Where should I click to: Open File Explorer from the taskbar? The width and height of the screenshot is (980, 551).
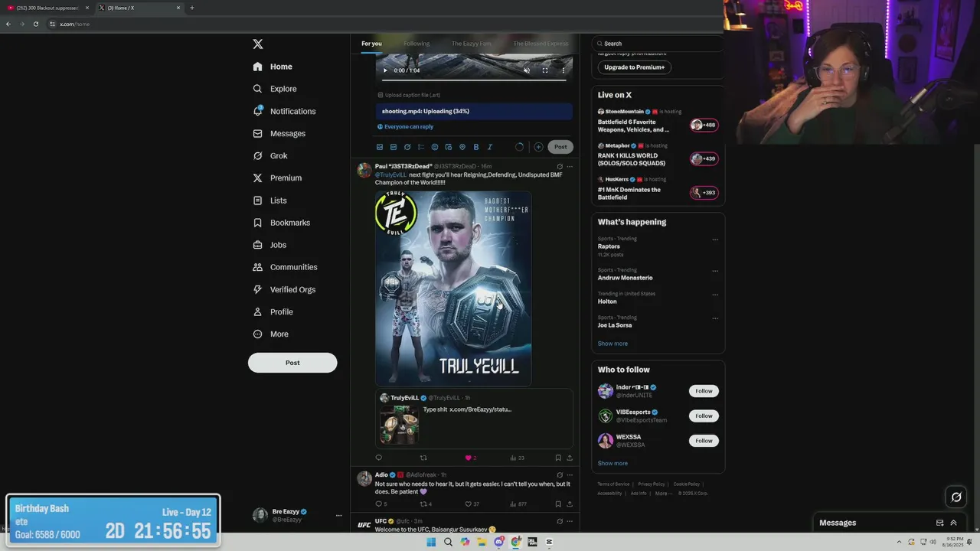(482, 542)
